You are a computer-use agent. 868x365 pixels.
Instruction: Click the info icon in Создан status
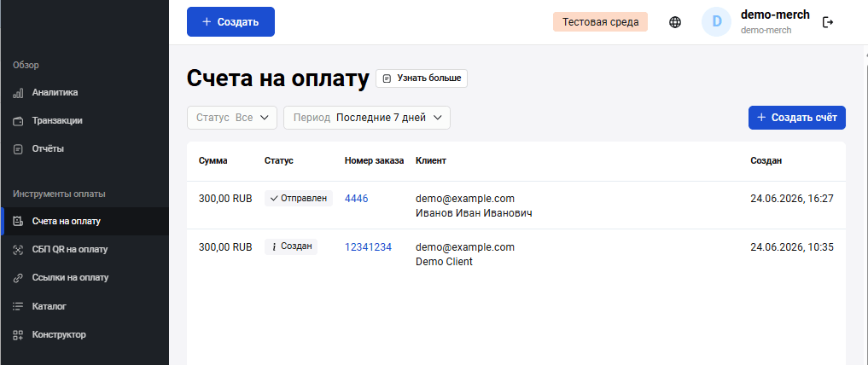[273, 246]
